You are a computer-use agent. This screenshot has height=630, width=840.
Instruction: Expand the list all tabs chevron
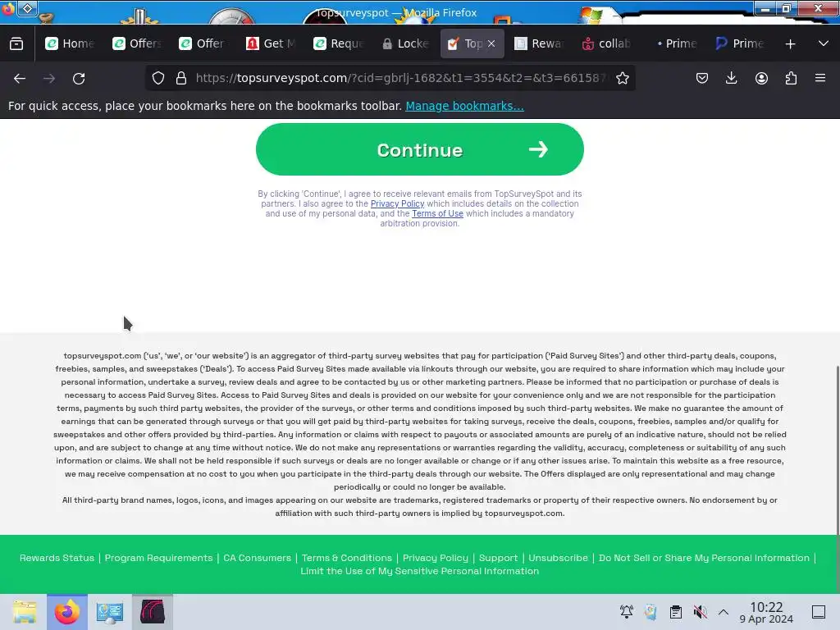824,43
